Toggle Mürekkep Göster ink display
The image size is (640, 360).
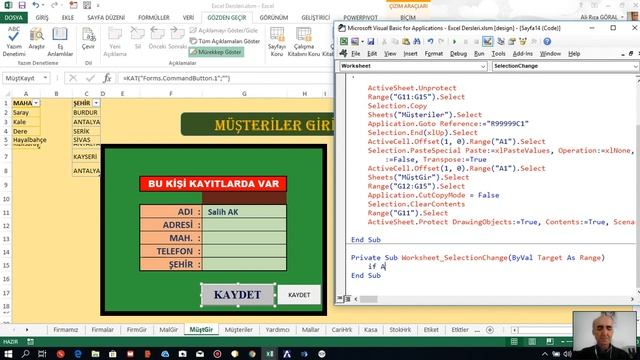click(216, 52)
